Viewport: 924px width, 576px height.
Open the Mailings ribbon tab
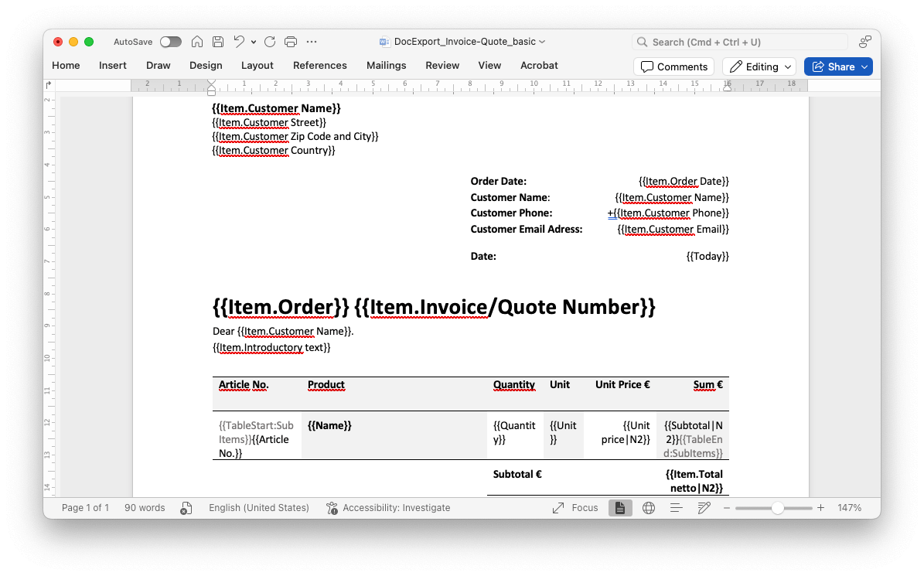[x=386, y=66]
